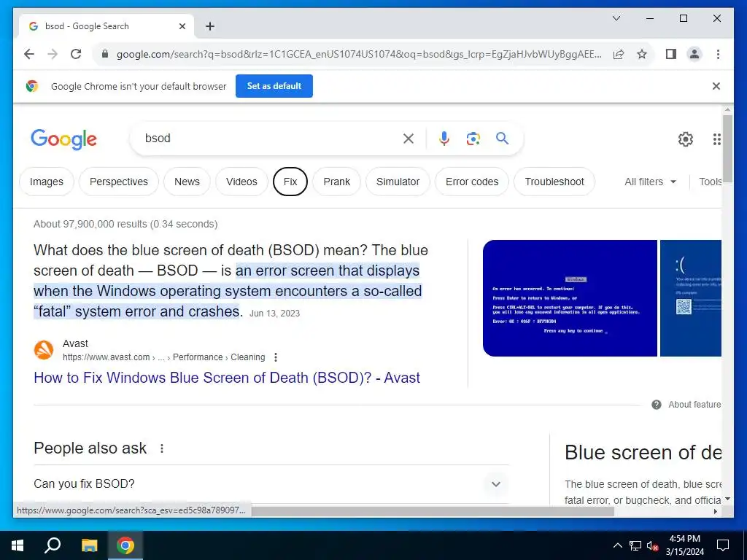Image resolution: width=747 pixels, height=560 pixels.
Task: Open Chrome side panel
Action: click(x=671, y=54)
